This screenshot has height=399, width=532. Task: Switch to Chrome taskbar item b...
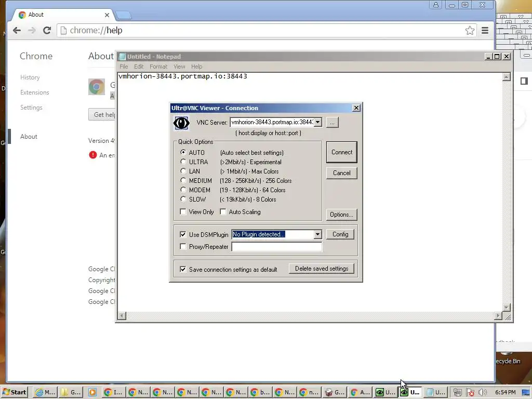(260, 392)
